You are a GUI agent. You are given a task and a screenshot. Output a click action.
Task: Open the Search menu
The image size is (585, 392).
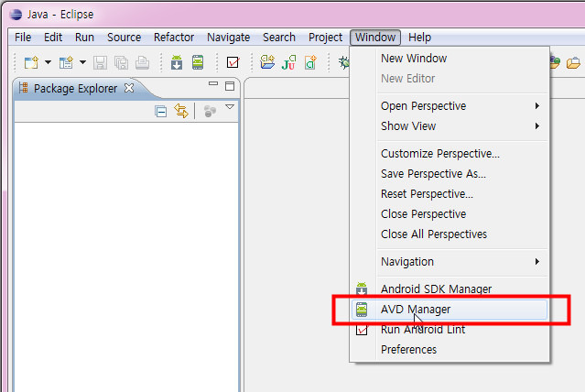point(279,38)
